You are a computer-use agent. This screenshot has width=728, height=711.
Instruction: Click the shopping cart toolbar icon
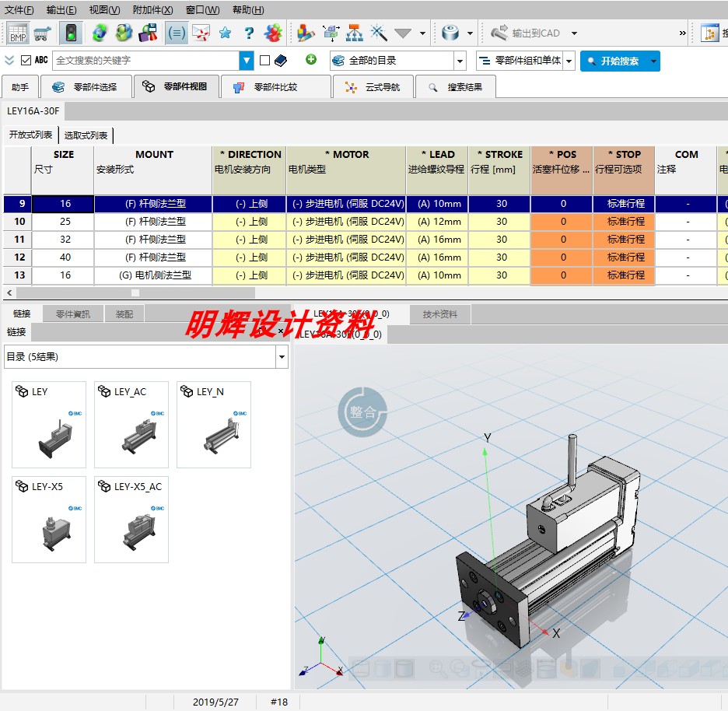[x=42, y=33]
